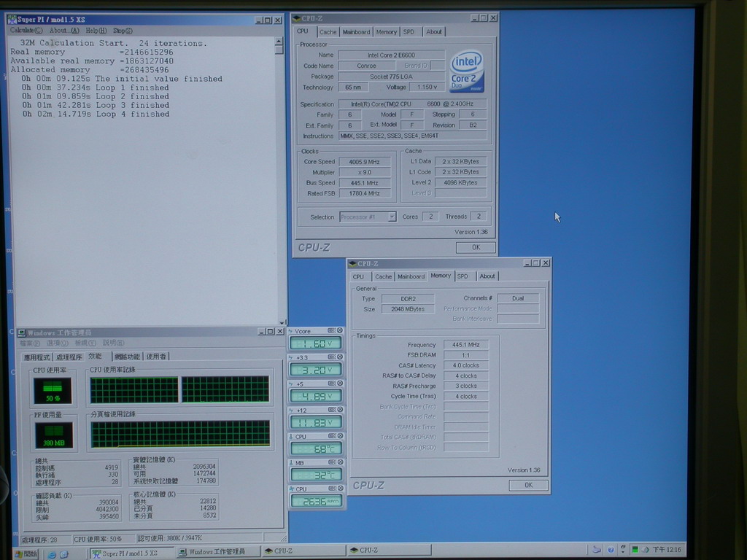Close the +5 voltage sensor panel
Image resolution: width=747 pixels, height=560 pixels.
339,384
